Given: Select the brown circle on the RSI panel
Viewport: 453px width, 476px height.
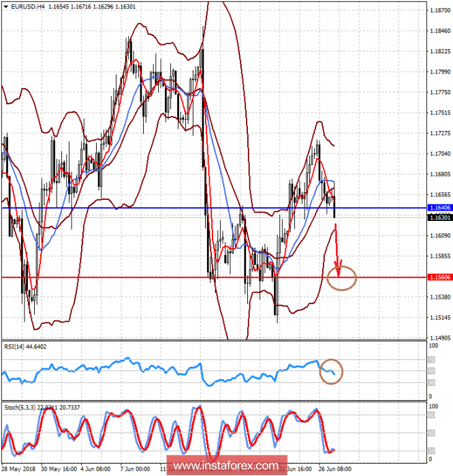Looking at the screenshot, I should point(332,372).
